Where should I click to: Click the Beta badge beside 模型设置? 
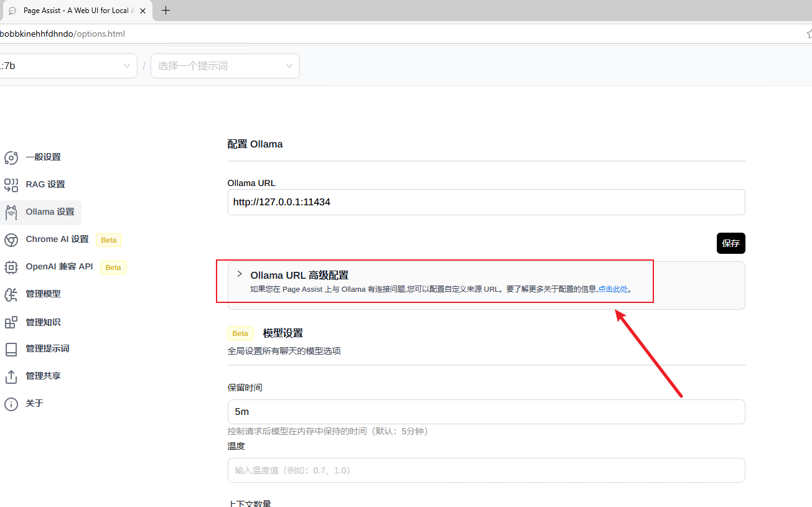[x=240, y=333]
